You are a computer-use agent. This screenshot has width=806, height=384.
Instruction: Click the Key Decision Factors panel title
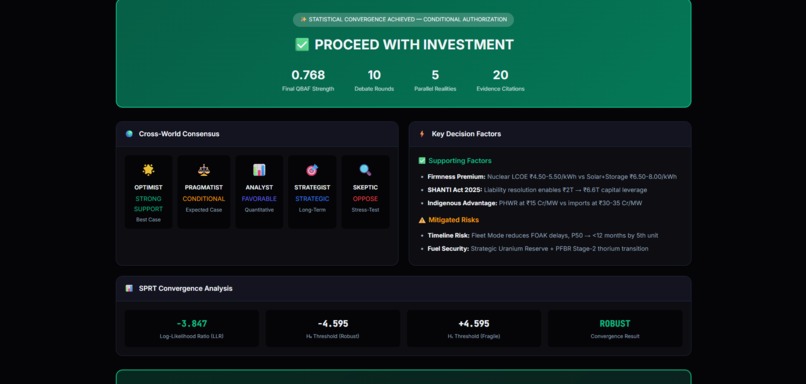[466, 134]
